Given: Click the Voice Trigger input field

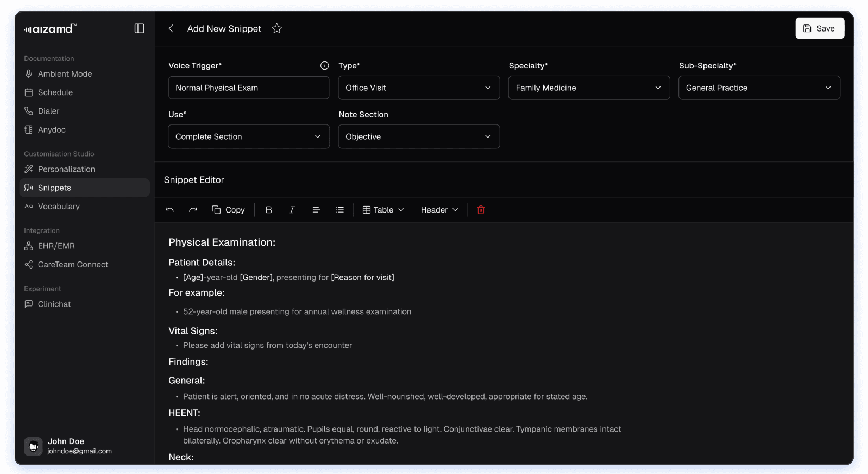Looking at the screenshot, I should 248,88.
